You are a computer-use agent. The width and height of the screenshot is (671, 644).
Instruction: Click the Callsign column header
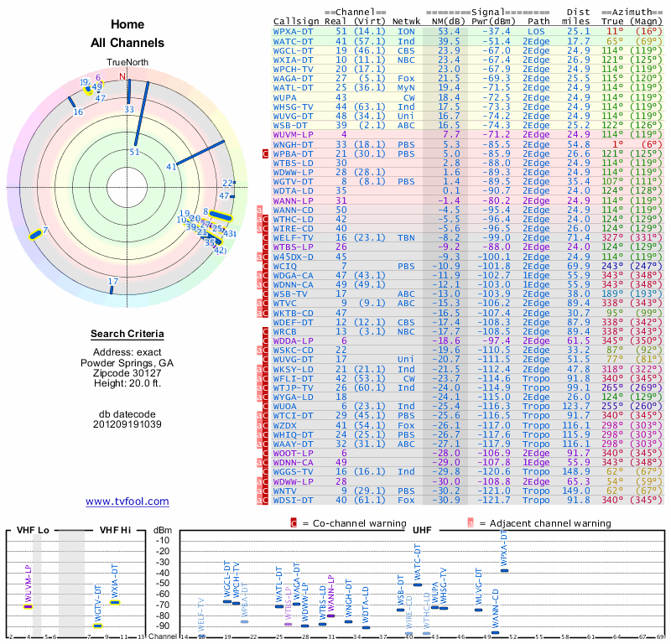pyautogui.click(x=296, y=22)
